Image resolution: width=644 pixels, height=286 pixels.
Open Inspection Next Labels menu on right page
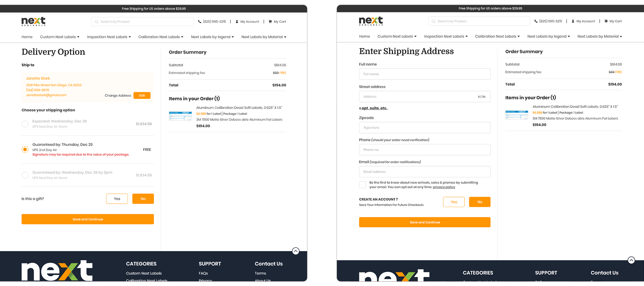point(445,36)
